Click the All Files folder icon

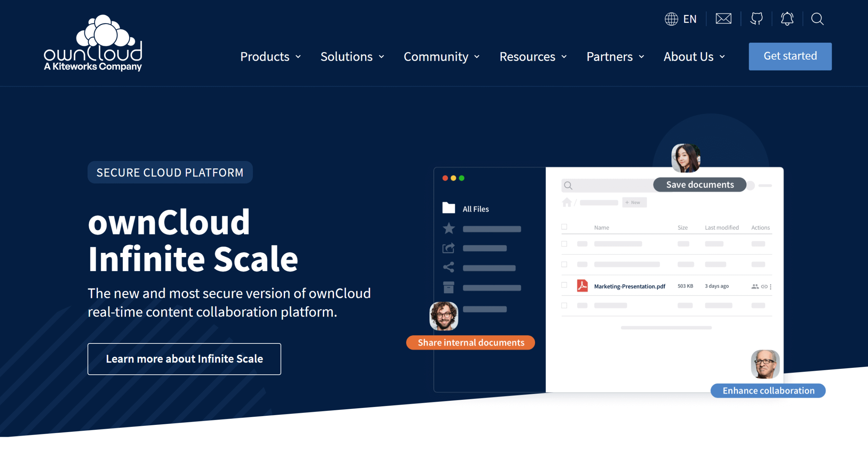449,208
